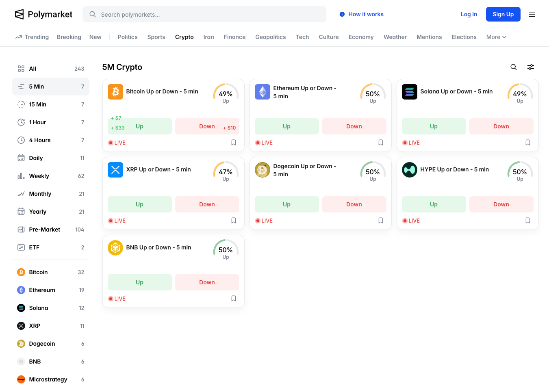This screenshot has width=549, height=392.
Task: Click the Polymarket logo
Action: [x=43, y=14]
